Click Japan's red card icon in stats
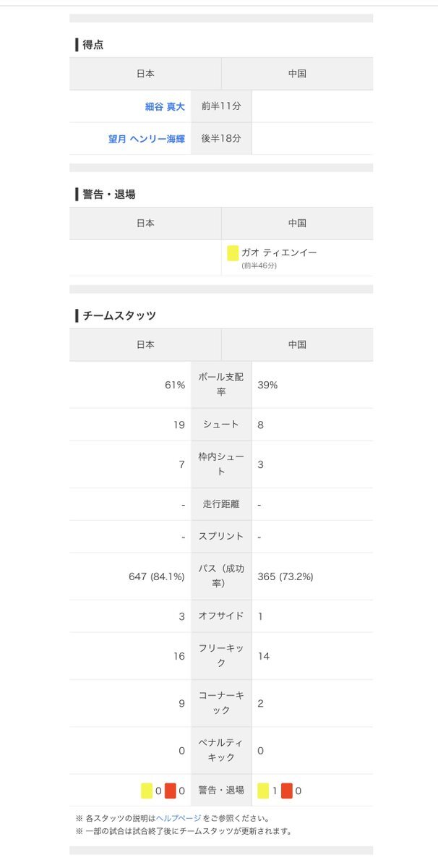This screenshot has width=438, height=868. pyautogui.click(x=170, y=791)
